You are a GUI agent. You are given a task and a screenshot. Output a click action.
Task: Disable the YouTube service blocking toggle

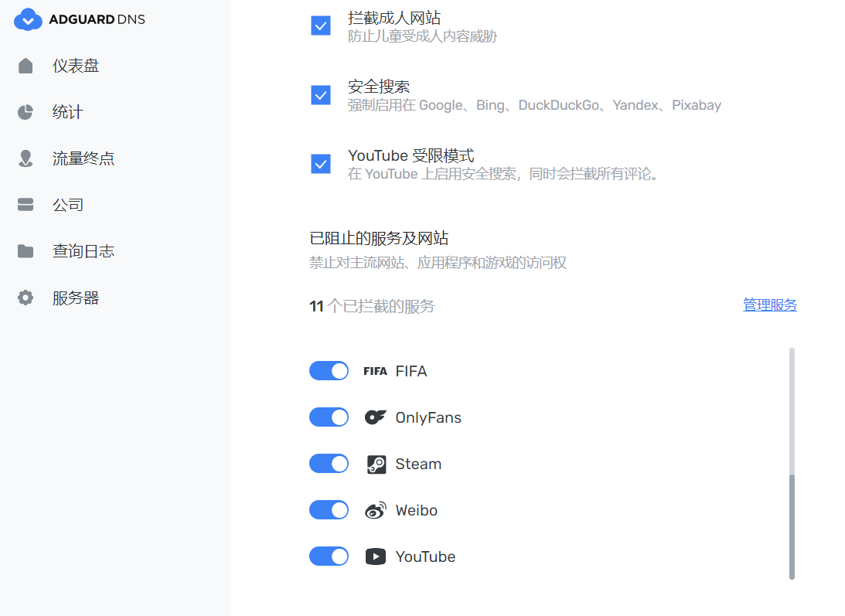pos(329,556)
